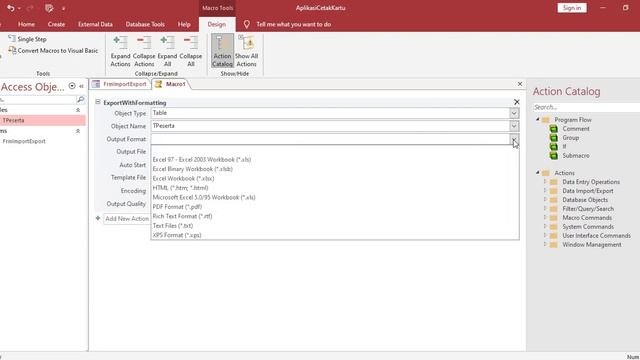Image resolution: width=640 pixels, height=360 pixels.
Task: Click the navigation pane search icon
Action: [80, 99]
